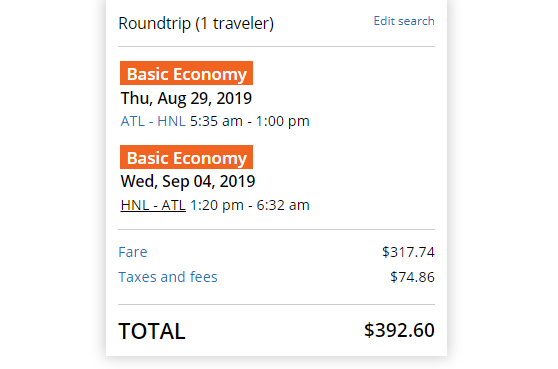
Task: Click the $317.74 fare amount
Action: (408, 252)
